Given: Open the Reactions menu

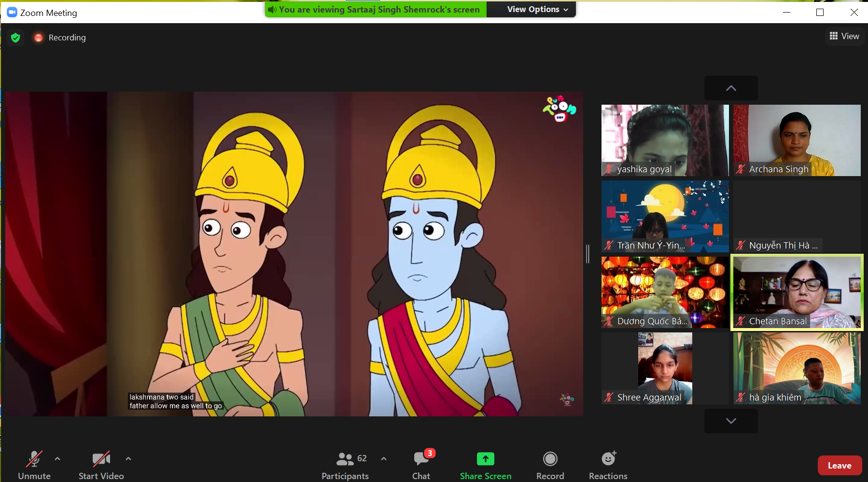Looking at the screenshot, I should tap(608, 465).
